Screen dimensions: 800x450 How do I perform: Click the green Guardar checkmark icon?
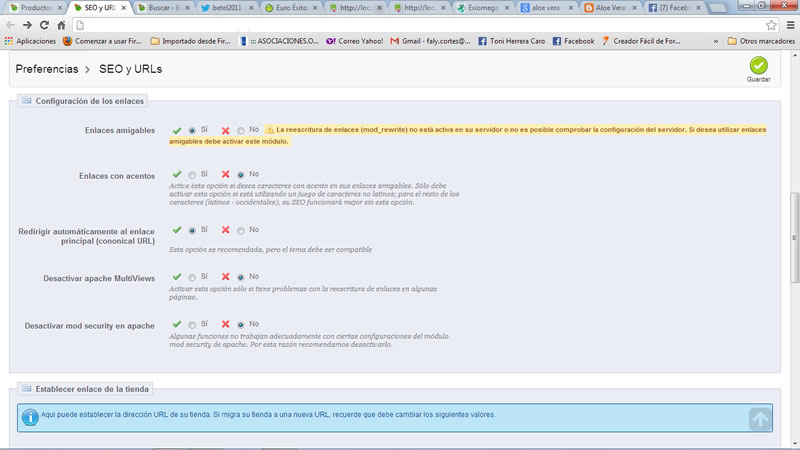[758, 65]
